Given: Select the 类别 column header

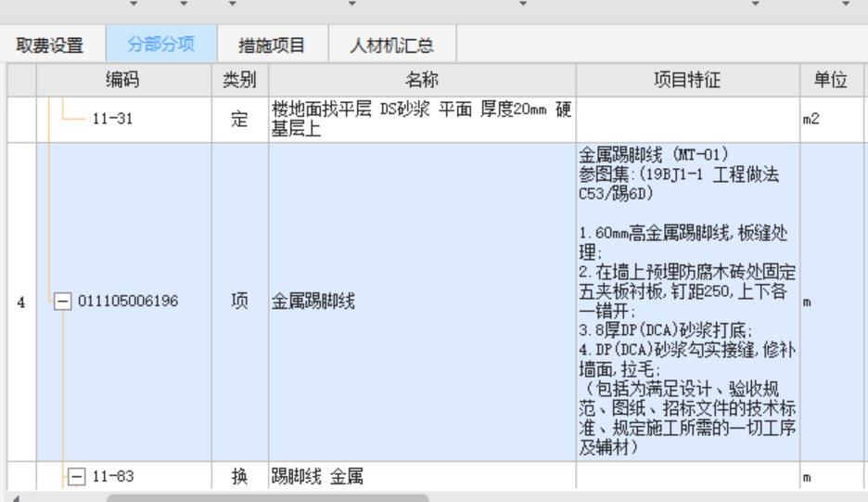Looking at the screenshot, I should click(x=240, y=81).
